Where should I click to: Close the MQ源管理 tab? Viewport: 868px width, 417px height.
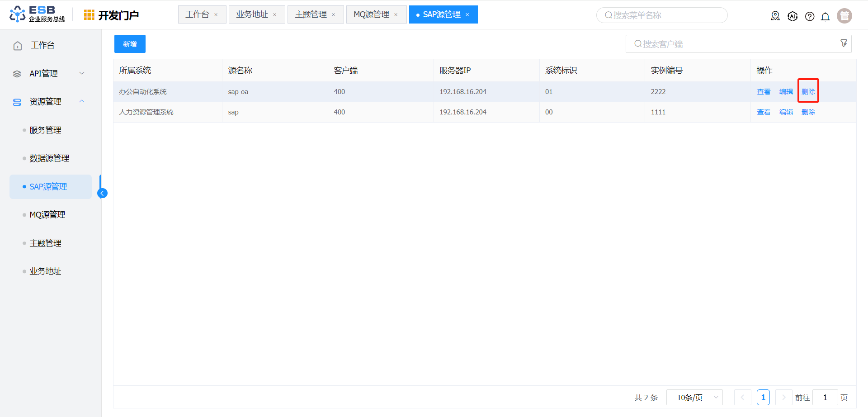pos(396,15)
